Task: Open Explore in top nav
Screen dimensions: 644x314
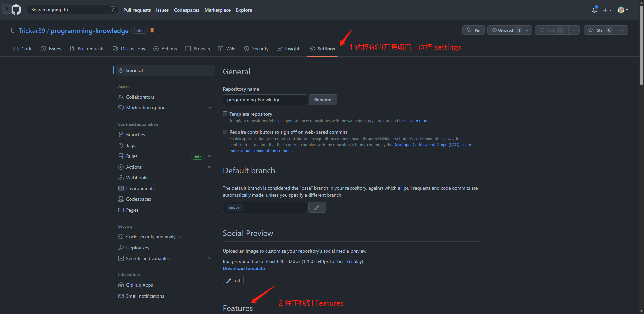Action: 244,10
